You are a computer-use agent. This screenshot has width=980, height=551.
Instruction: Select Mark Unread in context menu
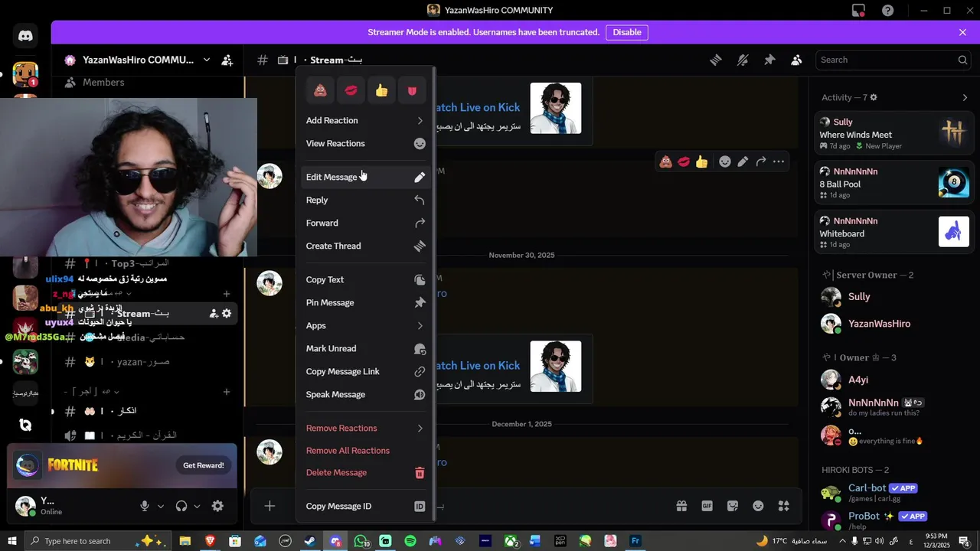[x=365, y=348]
